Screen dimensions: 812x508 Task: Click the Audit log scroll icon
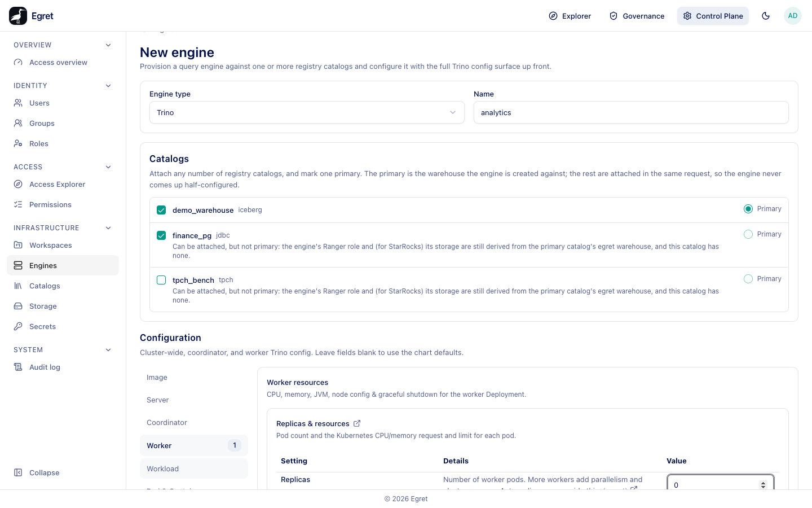pyautogui.click(x=18, y=367)
